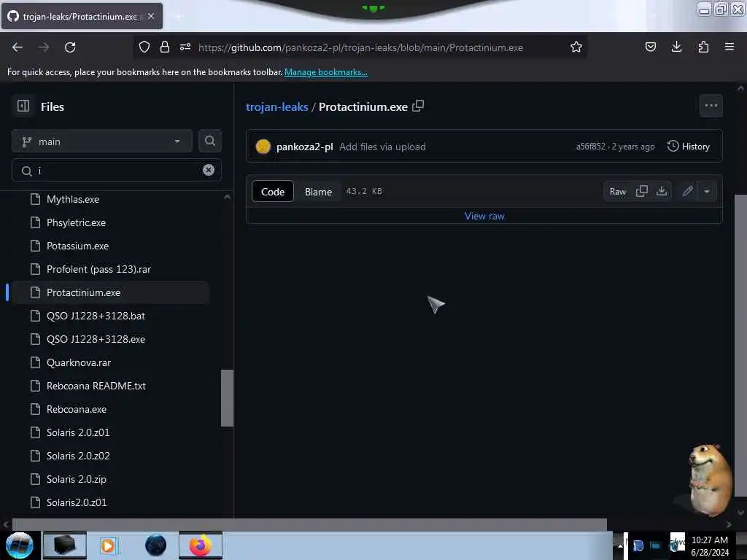
Task: Open pankoza2-pl author profile link
Action: coord(304,147)
